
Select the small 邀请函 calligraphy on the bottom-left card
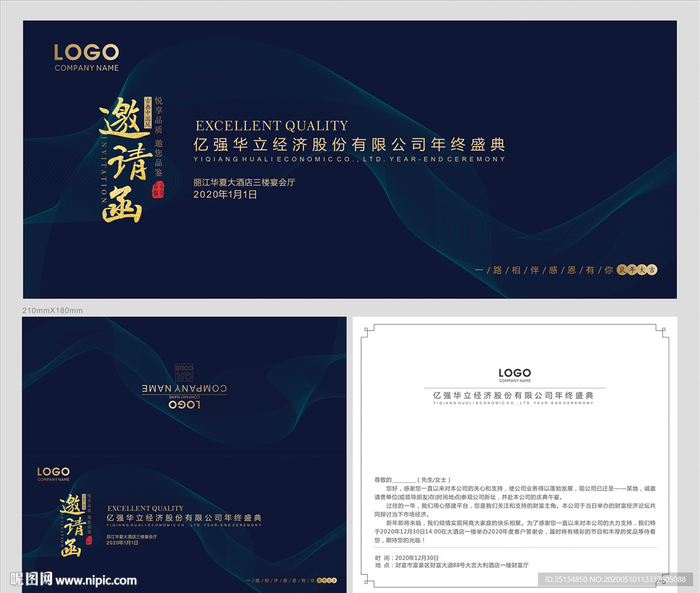point(72,525)
